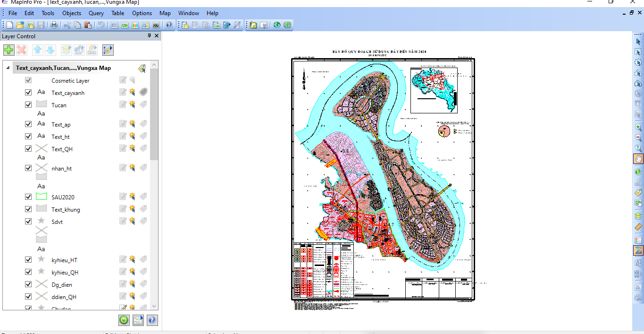The width and height of the screenshot is (644, 334).
Task: Click the Print icon in toolbar
Action: pos(54,25)
